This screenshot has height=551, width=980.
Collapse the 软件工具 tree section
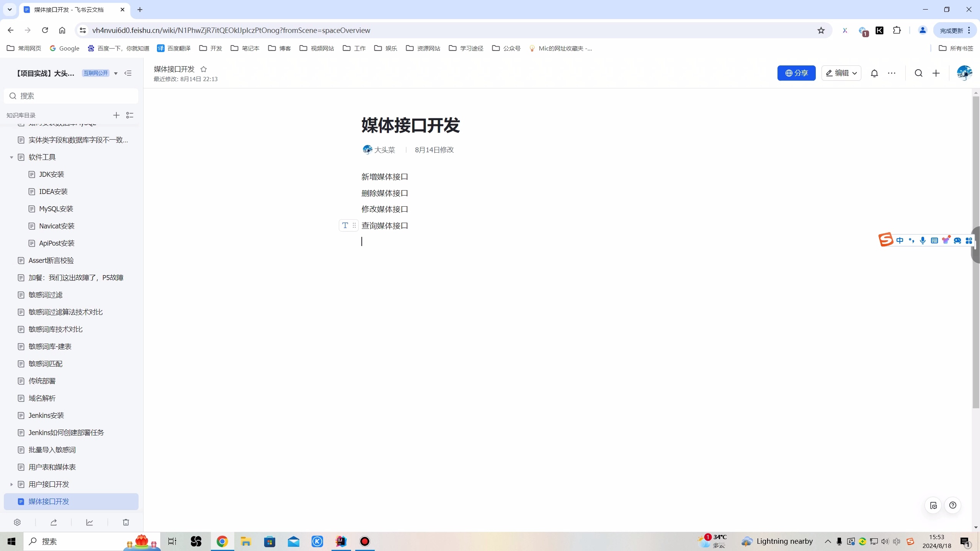point(11,157)
